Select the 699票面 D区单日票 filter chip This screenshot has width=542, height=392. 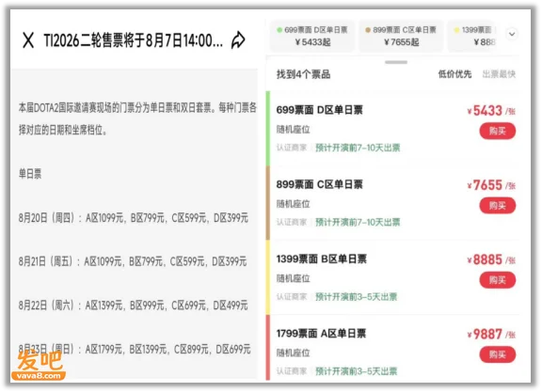[x=312, y=37]
